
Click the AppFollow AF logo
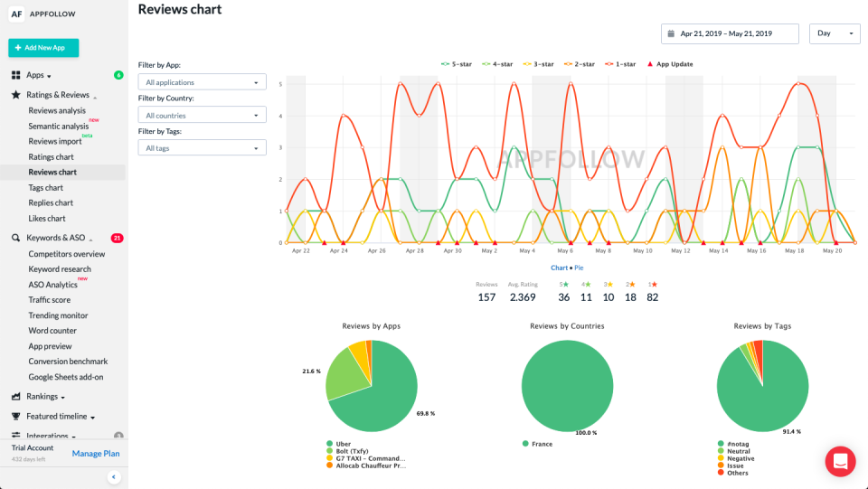coord(16,14)
